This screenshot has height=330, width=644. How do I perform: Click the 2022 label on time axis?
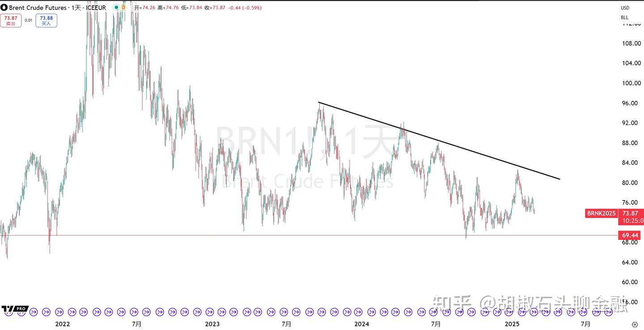click(62, 324)
